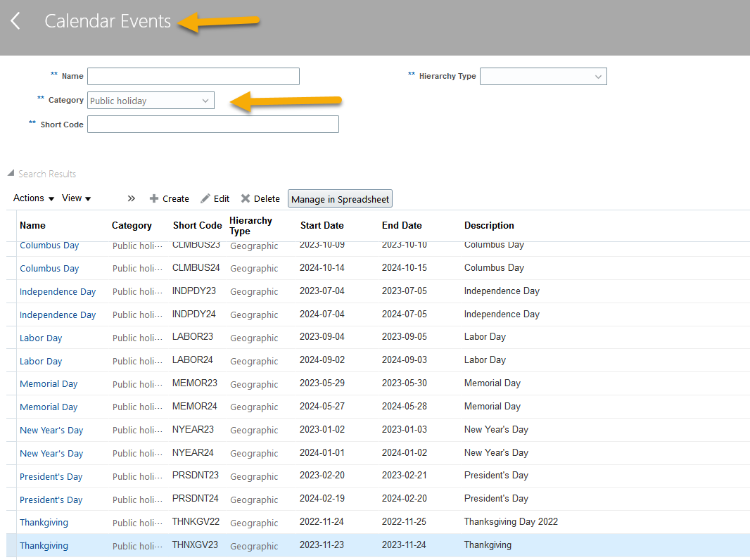Image resolution: width=750 pixels, height=560 pixels.
Task: Open the View menu
Action: click(75, 198)
